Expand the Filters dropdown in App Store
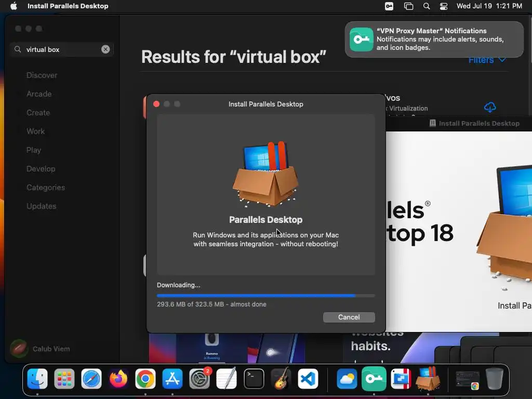 (x=487, y=60)
